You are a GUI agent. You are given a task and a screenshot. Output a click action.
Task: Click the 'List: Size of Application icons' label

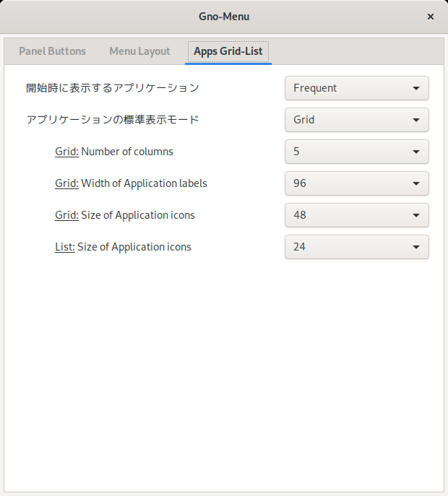(x=123, y=247)
